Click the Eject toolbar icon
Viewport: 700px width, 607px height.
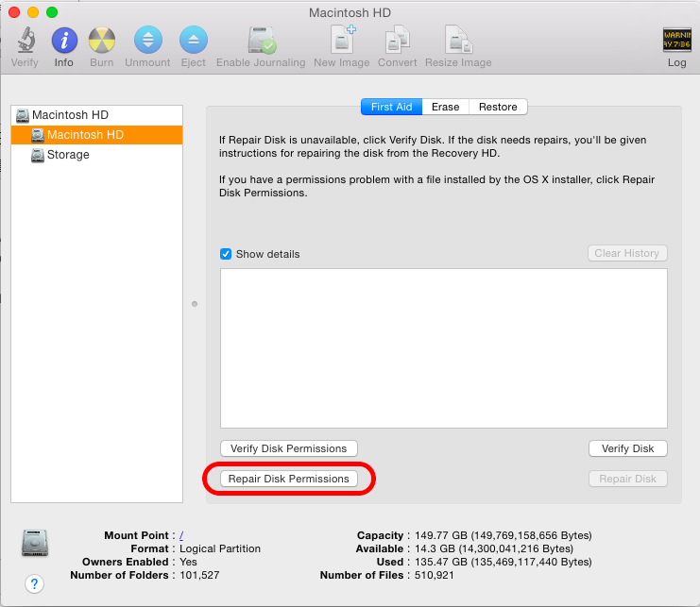tap(194, 41)
